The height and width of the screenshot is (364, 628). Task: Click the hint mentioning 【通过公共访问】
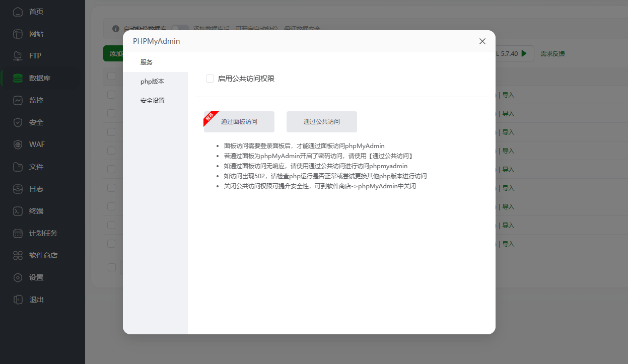[x=319, y=156]
